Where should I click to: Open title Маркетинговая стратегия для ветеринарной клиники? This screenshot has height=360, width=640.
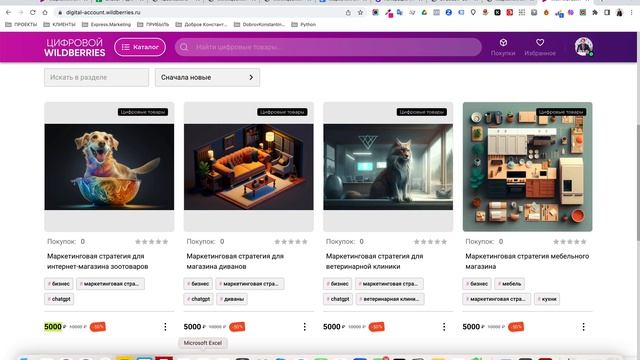pos(374,261)
